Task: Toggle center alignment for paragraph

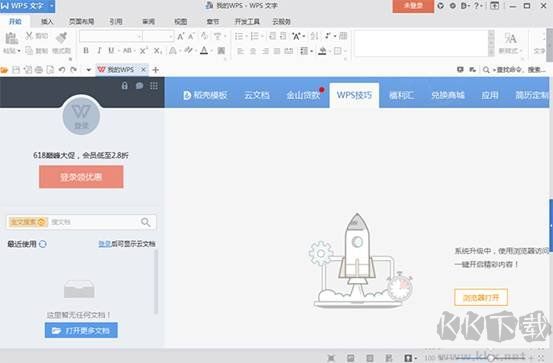Action: click(x=253, y=52)
